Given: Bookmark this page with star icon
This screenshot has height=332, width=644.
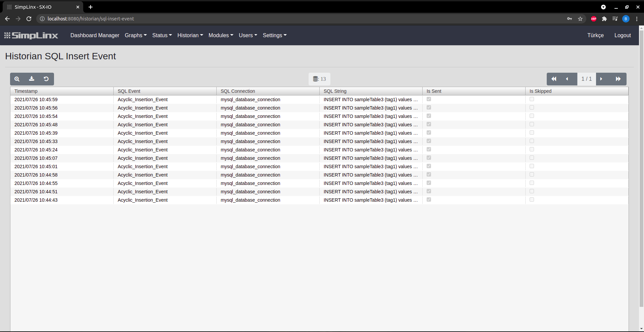Looking at the screenshot, I should click(580, 19).
